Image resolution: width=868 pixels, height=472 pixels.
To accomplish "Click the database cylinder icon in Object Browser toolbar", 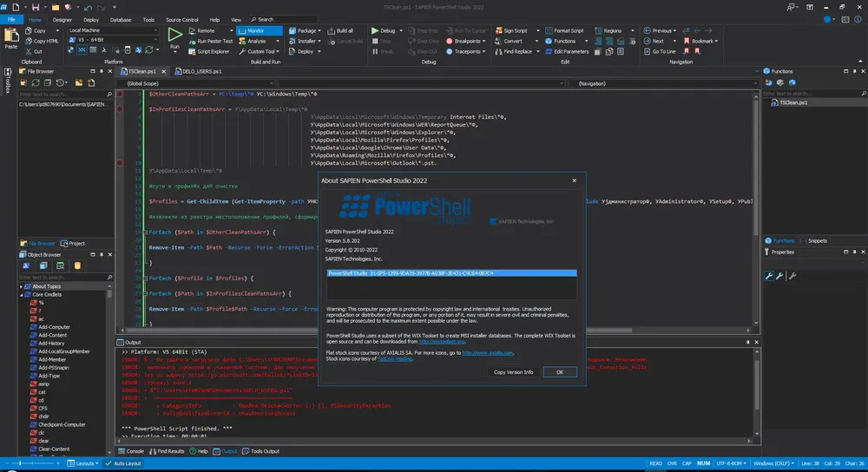I will (77, 265).
